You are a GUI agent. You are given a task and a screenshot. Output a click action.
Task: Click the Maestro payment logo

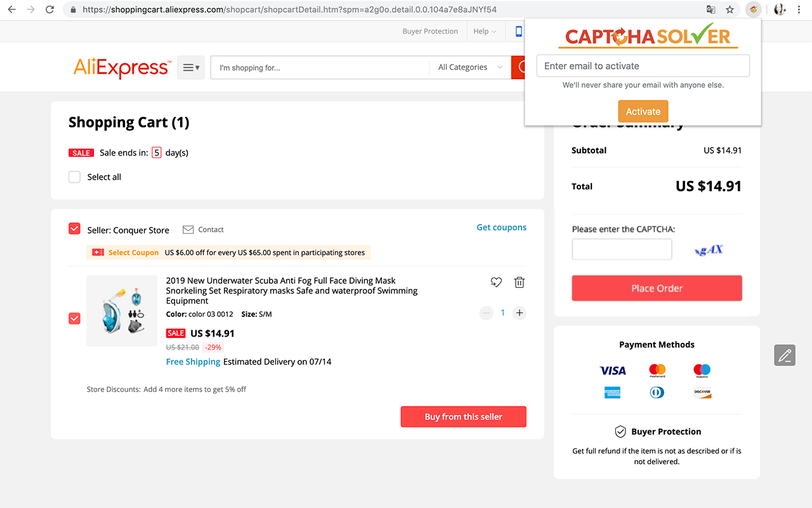(702, 370)
